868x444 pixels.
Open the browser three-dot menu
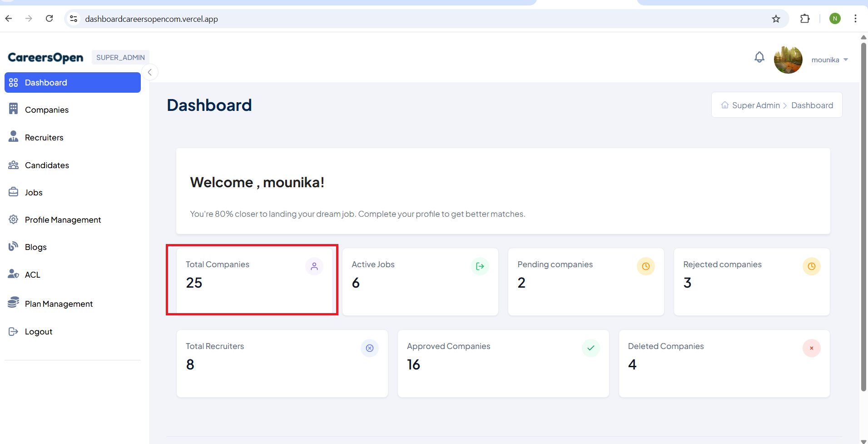click(x=855, y=19)
